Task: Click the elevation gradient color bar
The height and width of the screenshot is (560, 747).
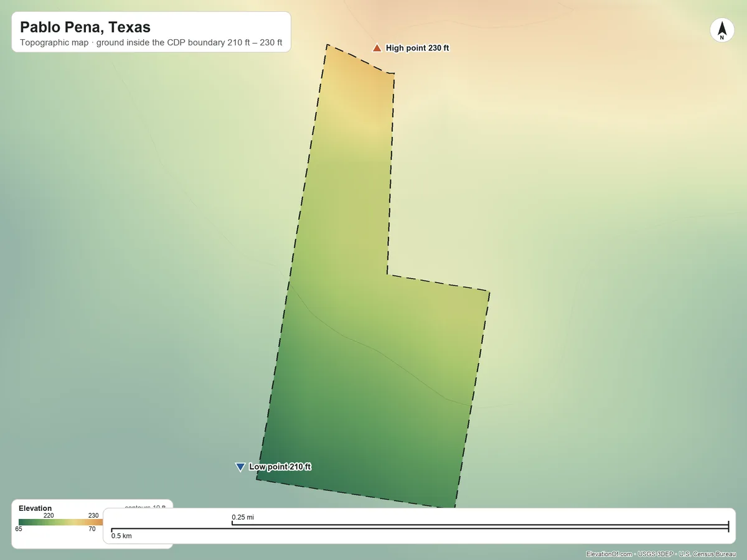Action: (60, 522)
